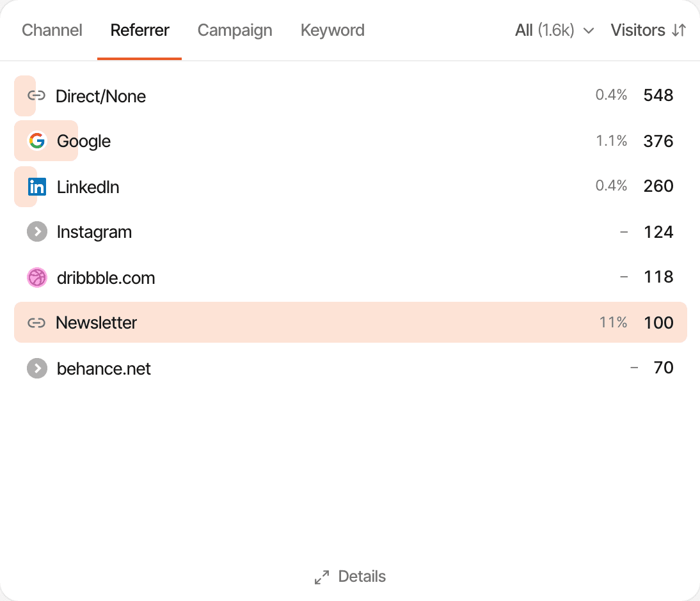
Task: Select the Newsletter referrer label
Action: coord(96,323)
